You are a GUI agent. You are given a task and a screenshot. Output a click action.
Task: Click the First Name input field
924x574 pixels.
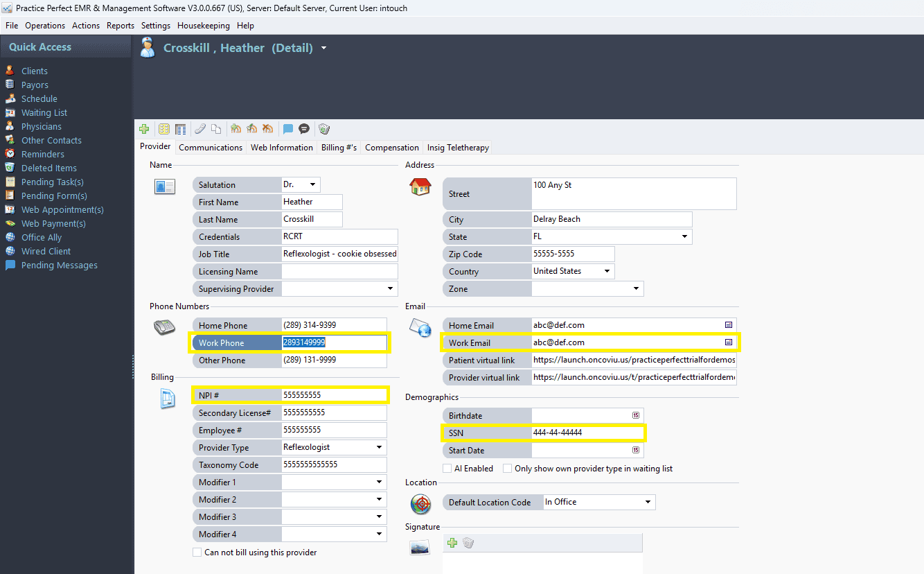click(312, 202)
